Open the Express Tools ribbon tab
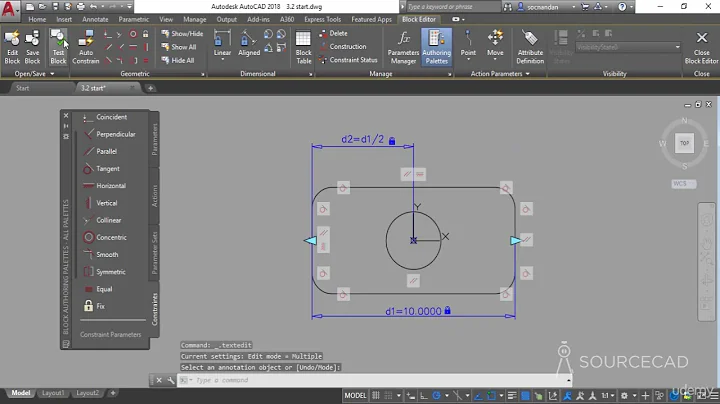Viewport: 720px width, 404px height. [x=322, y=19]
